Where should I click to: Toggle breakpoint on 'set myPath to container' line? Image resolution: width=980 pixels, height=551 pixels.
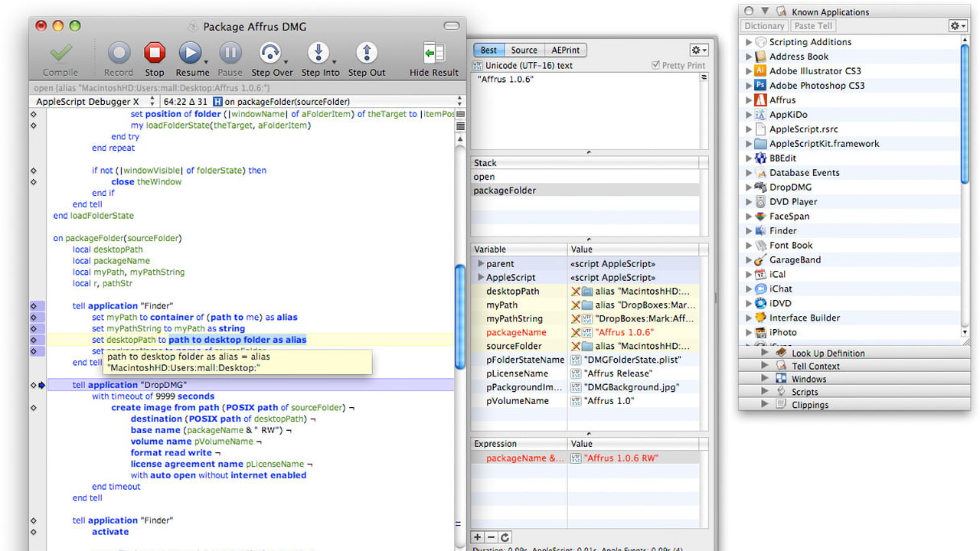coord(33,318)
